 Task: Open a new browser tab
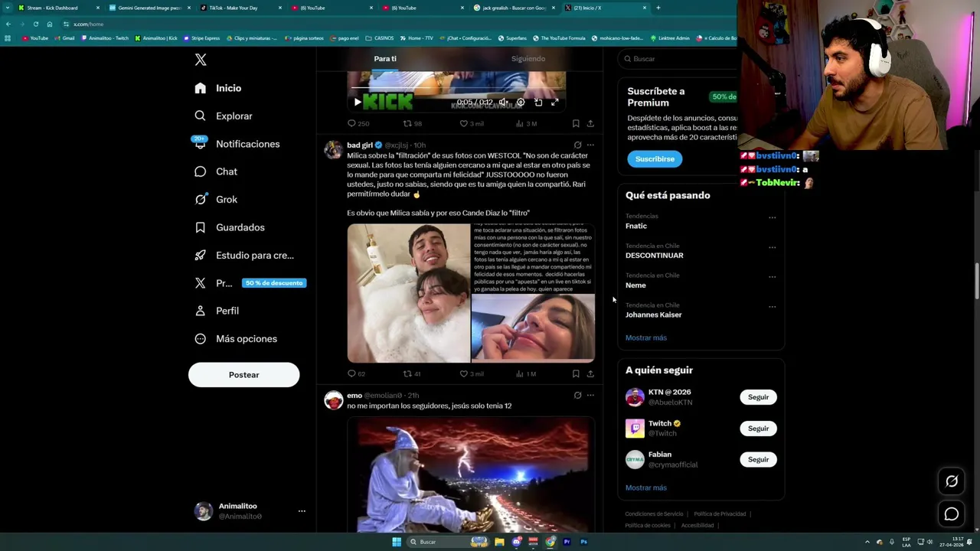[658, 8]
